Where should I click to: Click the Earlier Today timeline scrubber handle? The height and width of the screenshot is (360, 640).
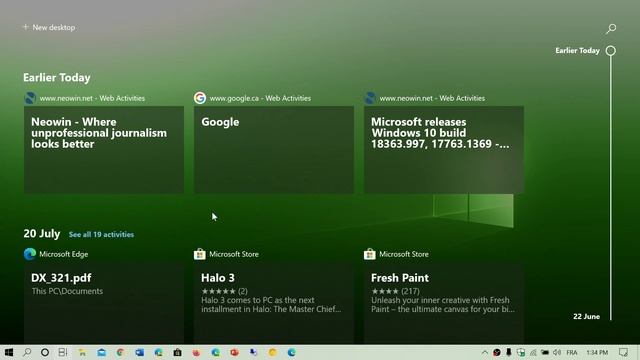tap(611, 51)
